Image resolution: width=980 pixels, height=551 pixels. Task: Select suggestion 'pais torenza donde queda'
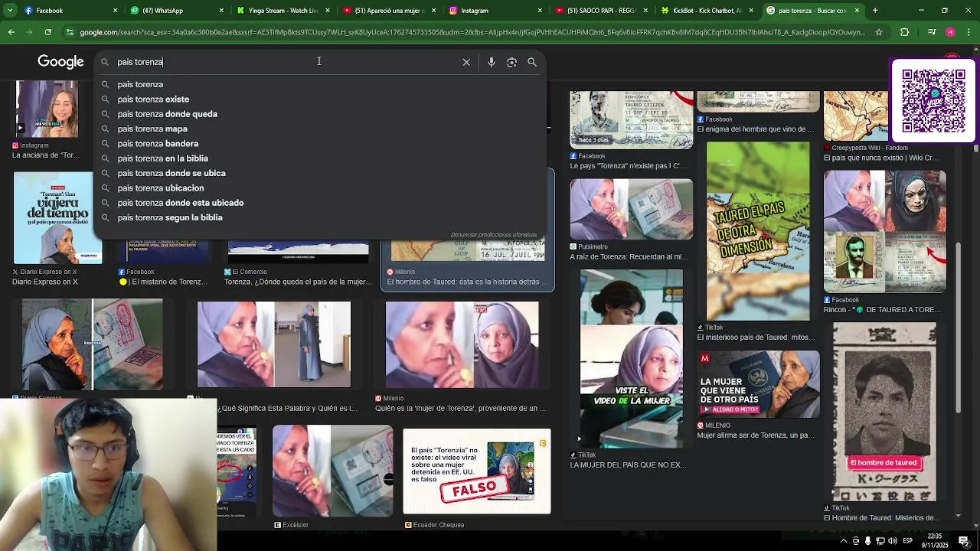pos(167,114)
